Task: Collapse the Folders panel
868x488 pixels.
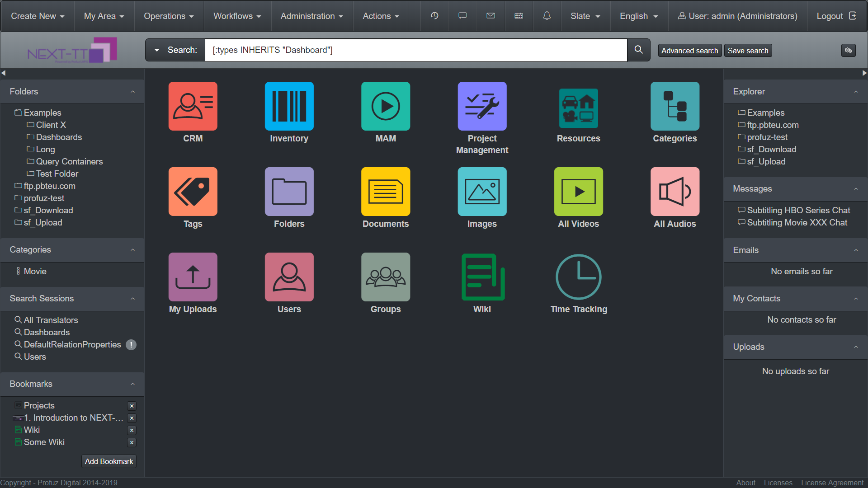Action: (133, 92)
